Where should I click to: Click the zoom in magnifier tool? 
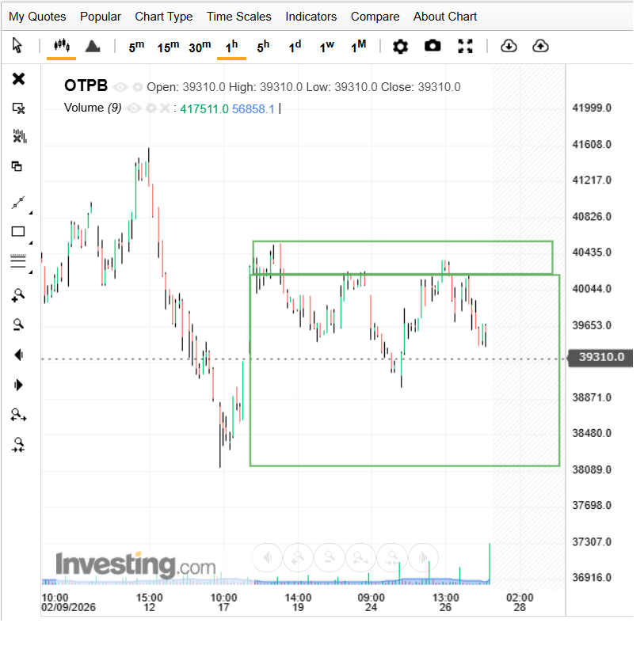tap(18, 295)
